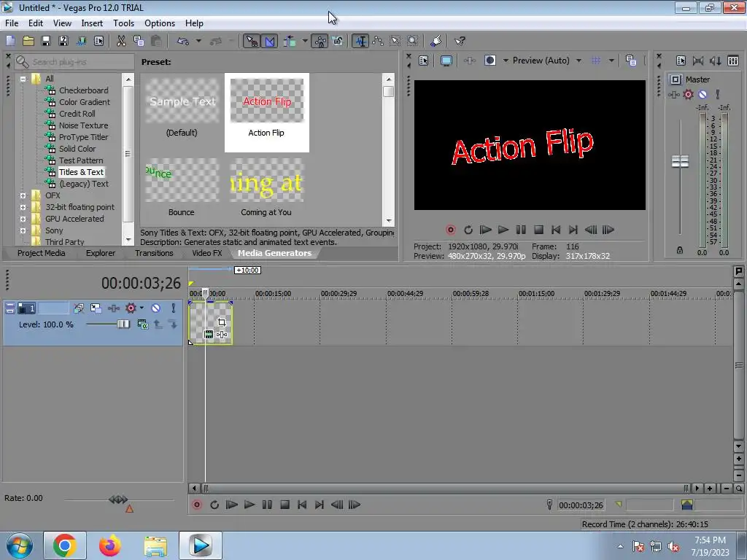747x560 pixels.
Task: Click the Render As toolbar icon
Action: [x=82, y=42]
